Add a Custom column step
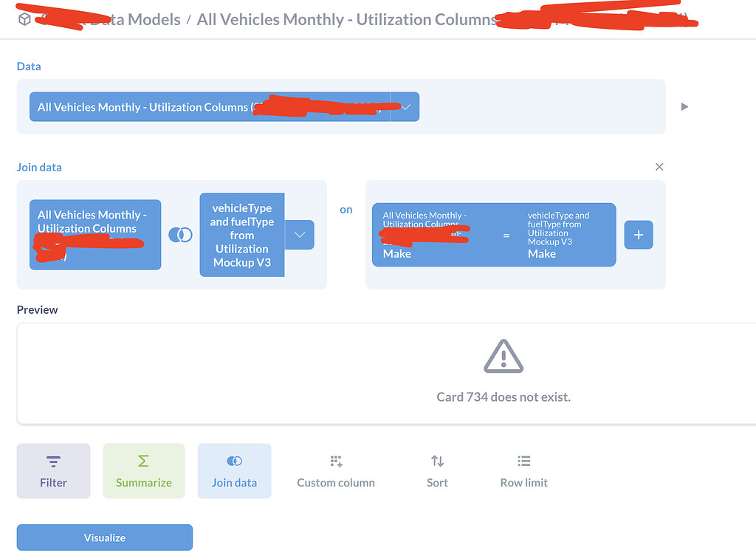This screenshot has width=756, height=553. coord(336,471)
